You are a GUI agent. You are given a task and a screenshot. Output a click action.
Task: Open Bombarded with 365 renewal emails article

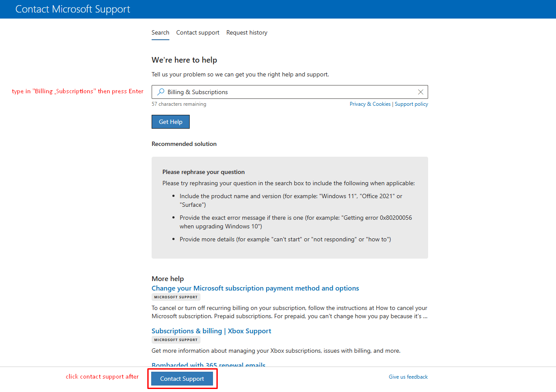tap(208, 365)
